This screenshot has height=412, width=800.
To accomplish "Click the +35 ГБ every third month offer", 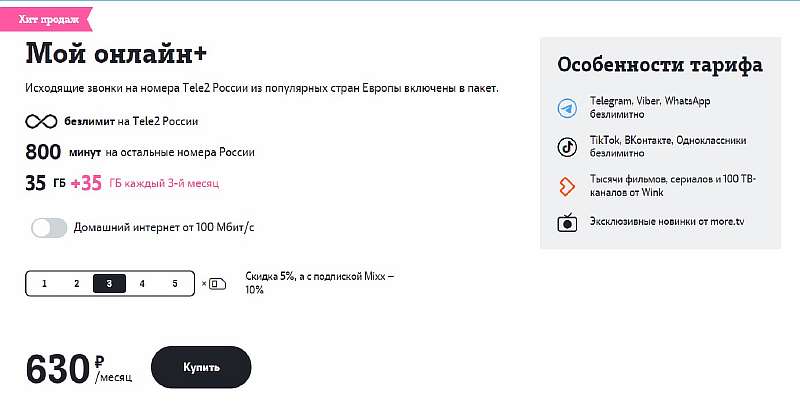I will coord(144,183).
